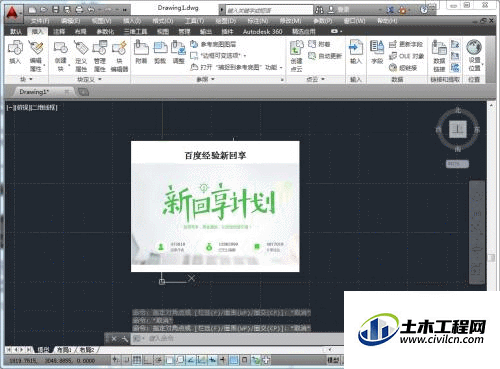Toggle 3D Object Snap in status bar
The width and height of the screenshot is (500, 369).
[x=180, y=360]
